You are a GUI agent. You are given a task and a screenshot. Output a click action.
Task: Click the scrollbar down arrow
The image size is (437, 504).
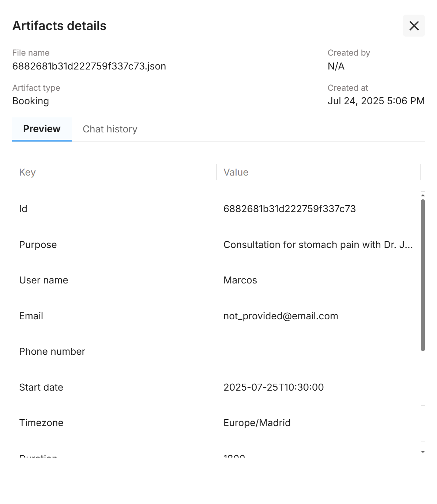click(x=423, y=452)
